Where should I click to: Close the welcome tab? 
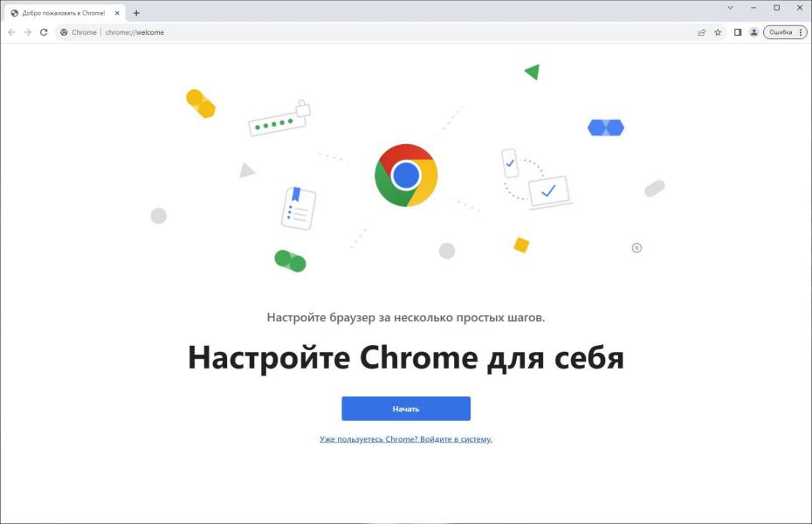click(117, 13)
